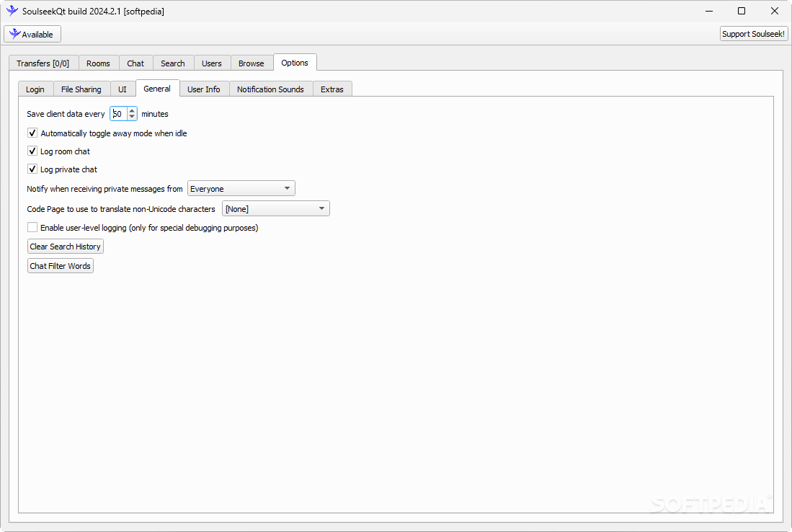Switch to the Extras sub-tab
Image resolution: width=792 pixels, height=532 pixels.
(332, 89)
